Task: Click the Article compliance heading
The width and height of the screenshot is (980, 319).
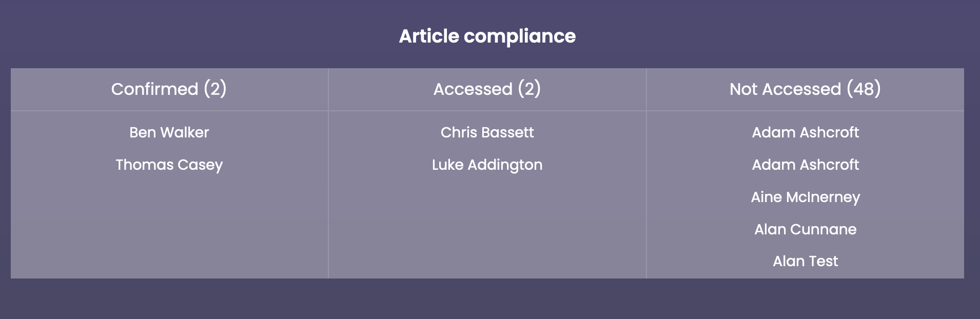Action: point(487,36)
